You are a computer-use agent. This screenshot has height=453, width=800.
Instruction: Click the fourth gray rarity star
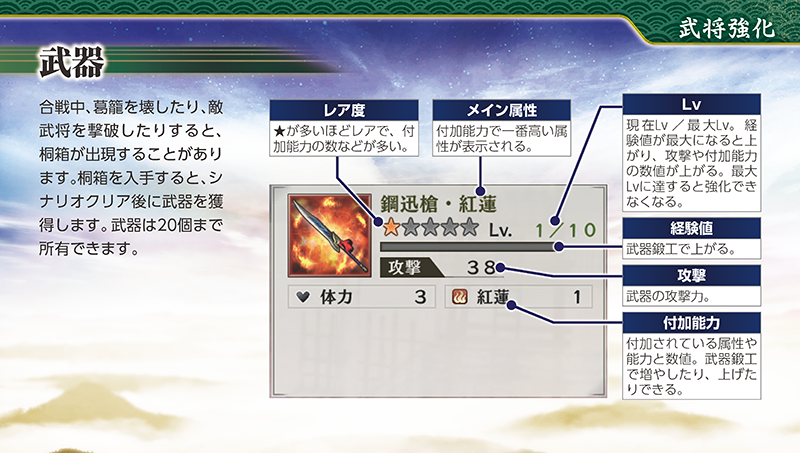(450, 227)
